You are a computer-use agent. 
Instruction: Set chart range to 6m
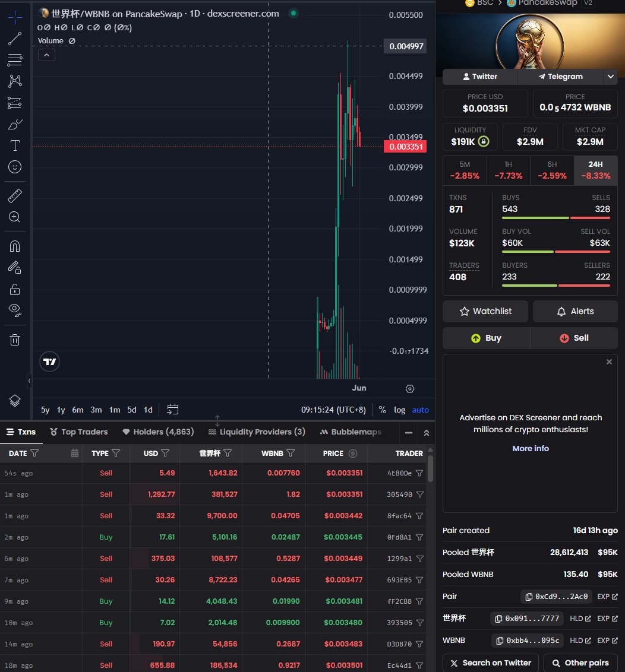tap(78, 410)
